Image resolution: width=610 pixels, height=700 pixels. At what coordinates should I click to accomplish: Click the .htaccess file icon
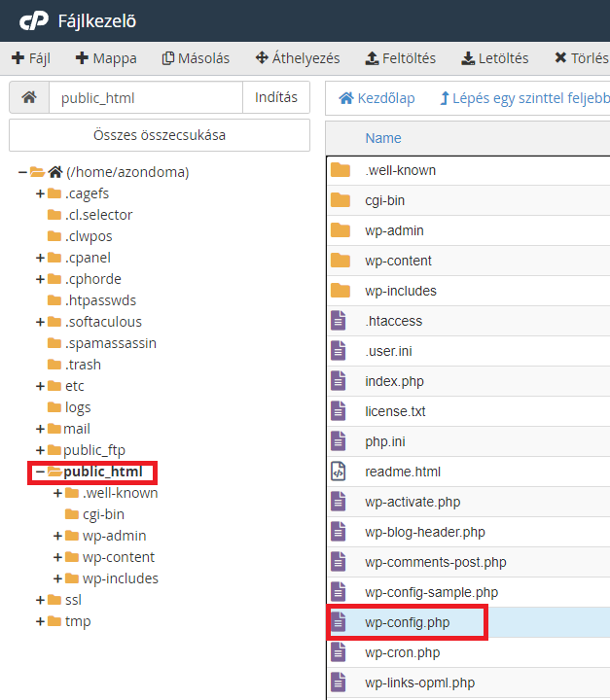[340, 321]
